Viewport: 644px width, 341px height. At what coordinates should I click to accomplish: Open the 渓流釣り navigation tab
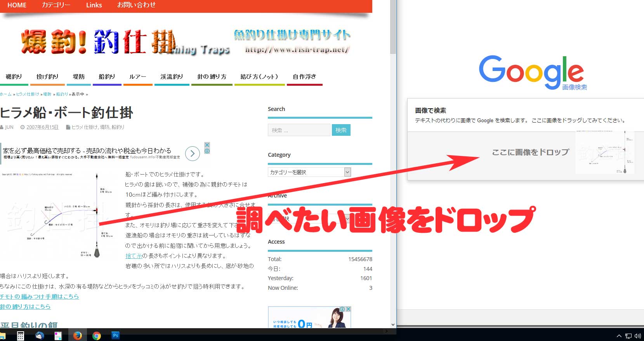coord(172,77)
